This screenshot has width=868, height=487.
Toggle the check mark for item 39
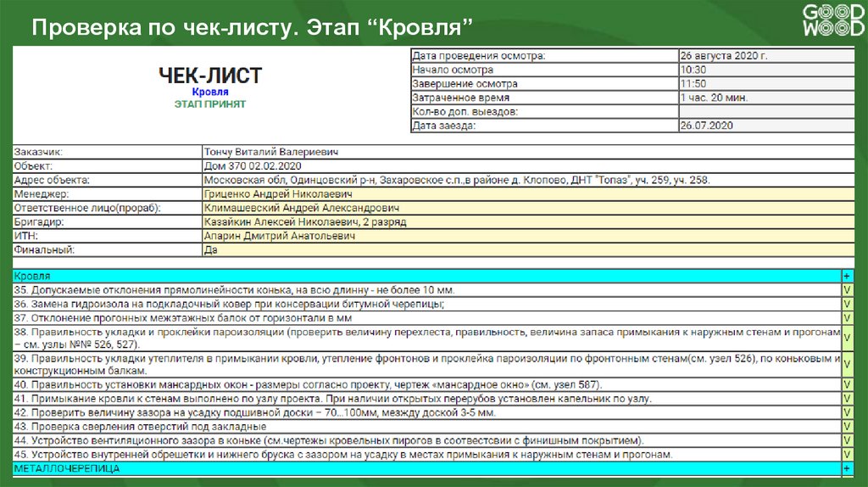847,365
